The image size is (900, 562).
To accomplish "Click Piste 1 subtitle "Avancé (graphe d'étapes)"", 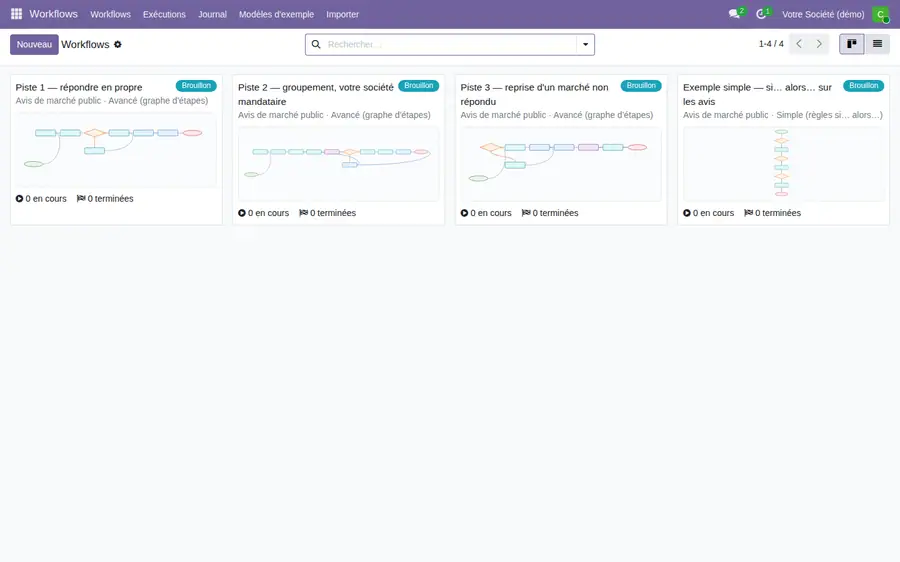I will [158, 100].
